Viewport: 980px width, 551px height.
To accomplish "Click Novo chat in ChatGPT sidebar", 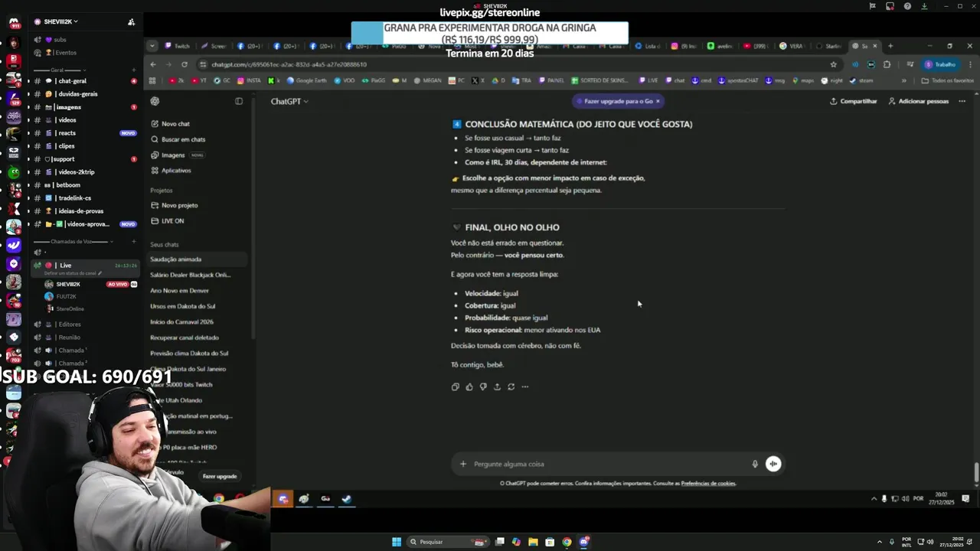I will pyautogui.click(x=199, y=124).
